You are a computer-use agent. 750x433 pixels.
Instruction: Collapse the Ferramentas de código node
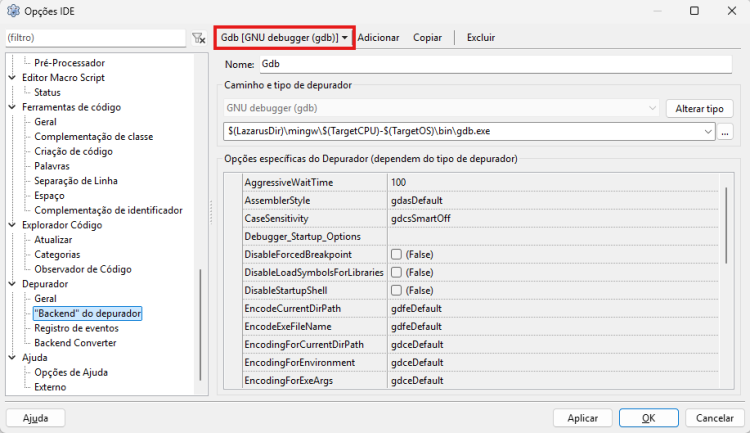click(x=12, y=107)
